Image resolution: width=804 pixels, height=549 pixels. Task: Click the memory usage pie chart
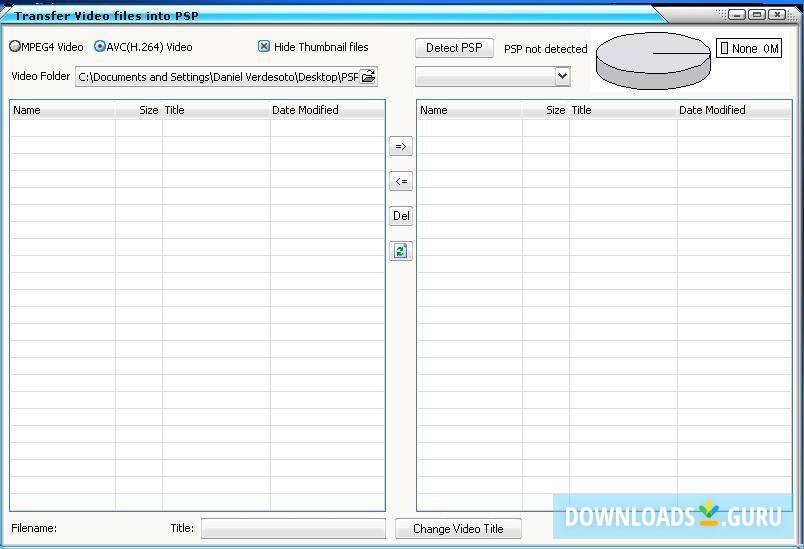[x=653, y=60]
